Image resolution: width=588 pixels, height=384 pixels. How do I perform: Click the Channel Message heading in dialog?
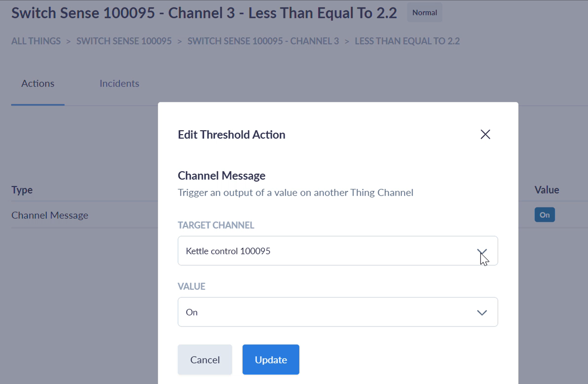[x=221, y=176]
